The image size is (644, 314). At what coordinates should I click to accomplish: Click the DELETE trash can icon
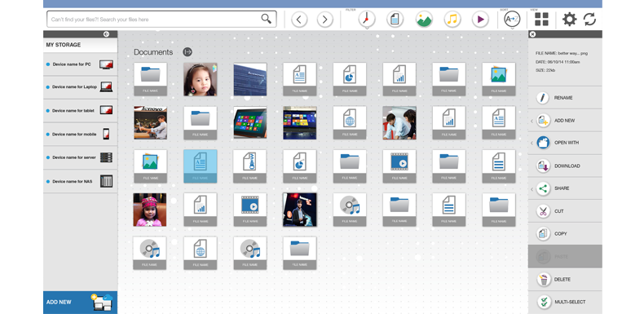(544, 280)
